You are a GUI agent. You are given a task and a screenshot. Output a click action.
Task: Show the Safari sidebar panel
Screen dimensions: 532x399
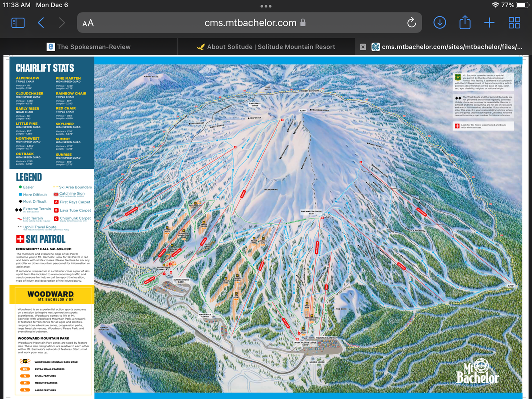point(18,23)
